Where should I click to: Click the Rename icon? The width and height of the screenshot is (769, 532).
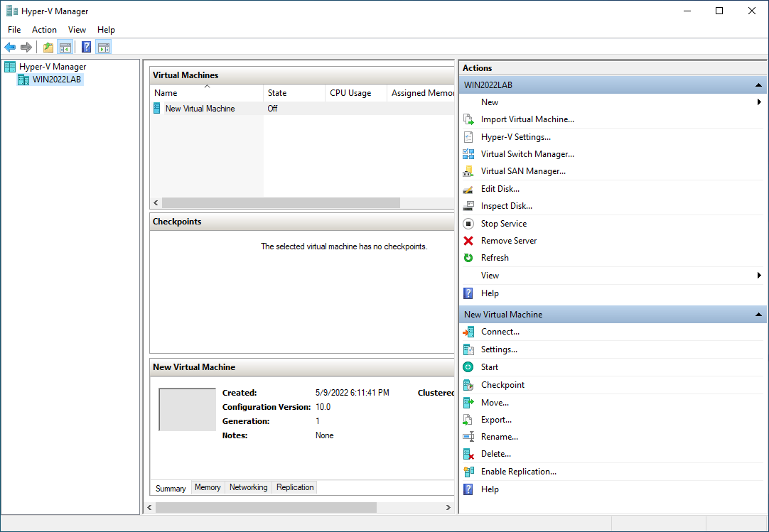[468, 437]
